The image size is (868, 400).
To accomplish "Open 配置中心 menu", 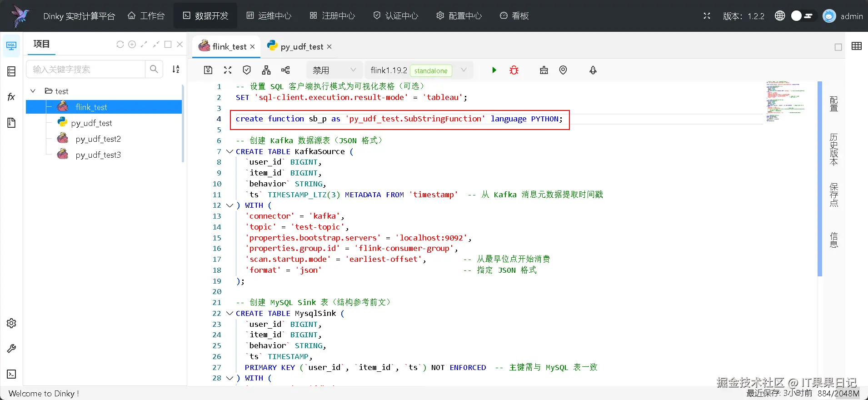I will (x=459, y=16).
